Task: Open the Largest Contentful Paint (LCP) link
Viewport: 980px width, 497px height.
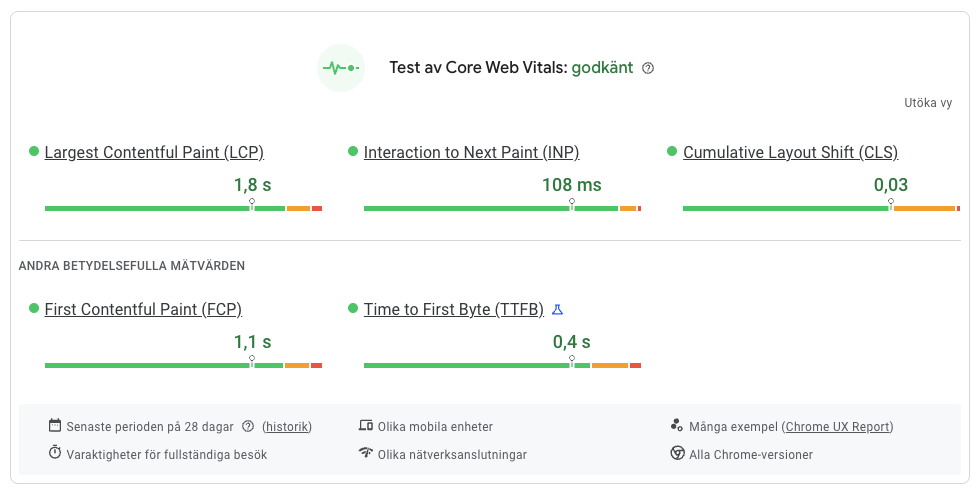Action: [x=154, y=153]
